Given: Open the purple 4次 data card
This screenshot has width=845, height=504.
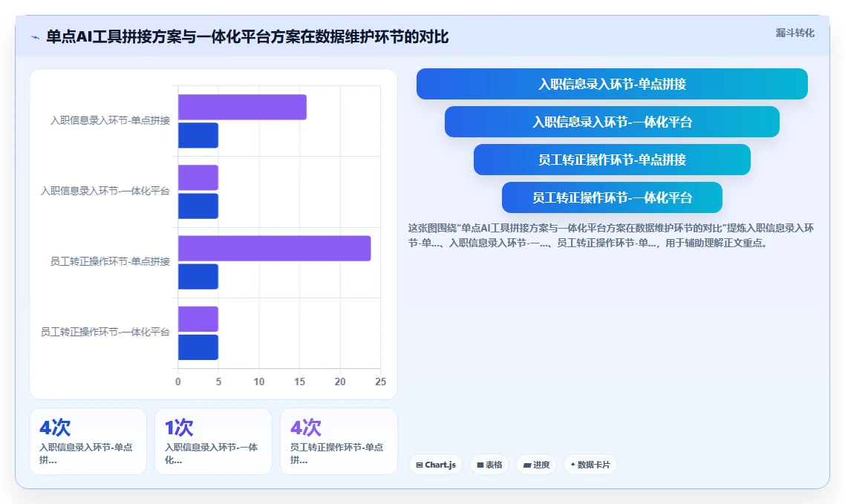Looking at the screenshot, I should pos(339,441).
